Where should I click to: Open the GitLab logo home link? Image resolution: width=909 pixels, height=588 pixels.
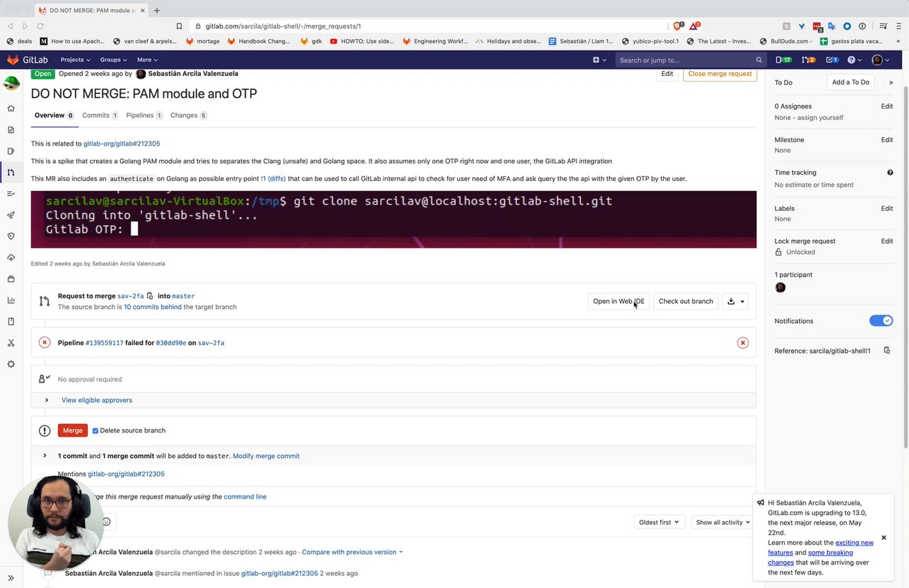coord(28,60)
